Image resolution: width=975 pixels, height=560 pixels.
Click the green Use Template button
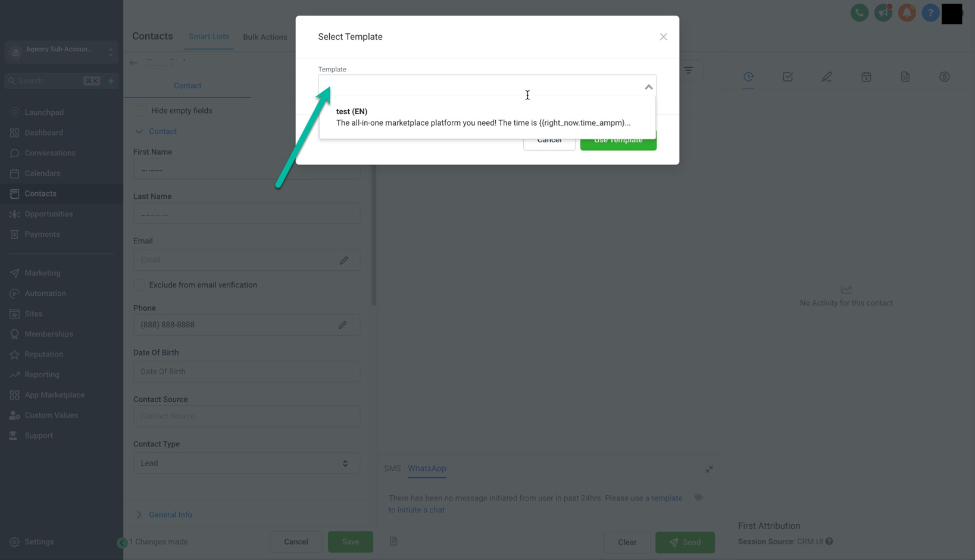click(x=618, y=143)
